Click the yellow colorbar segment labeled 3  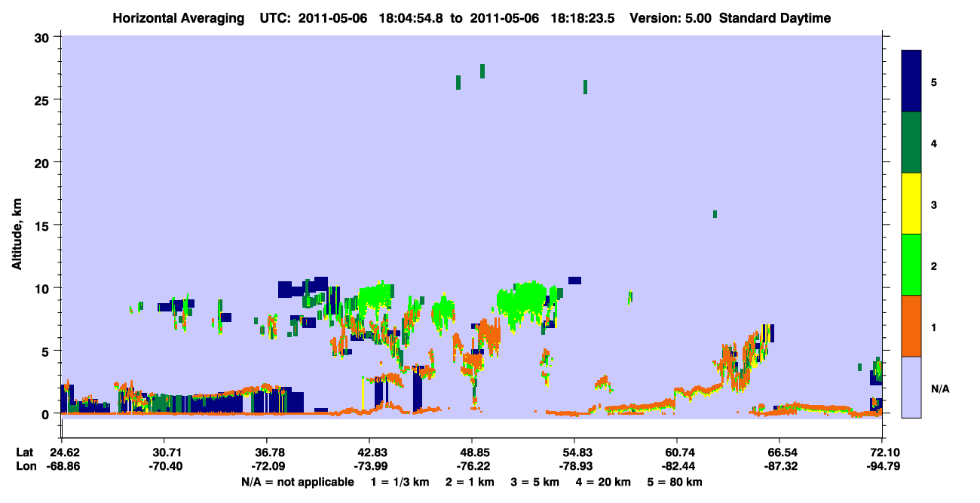click(x=911, y=204)
